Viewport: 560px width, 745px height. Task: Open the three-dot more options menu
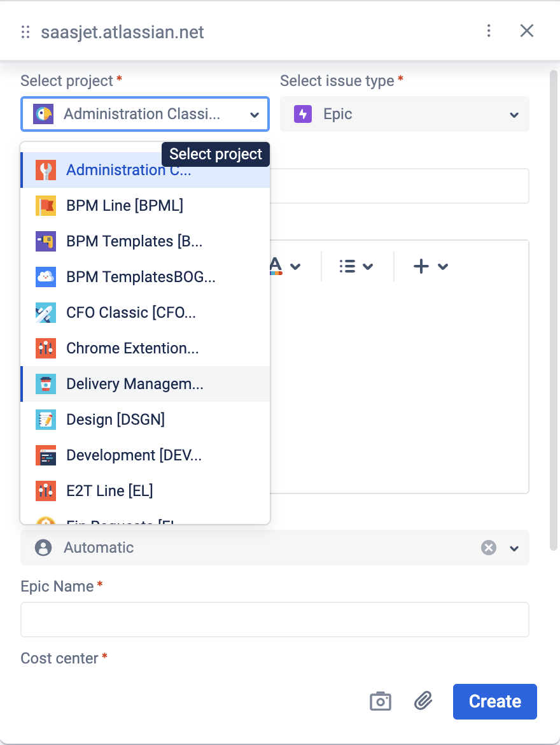tap(489, 31)
